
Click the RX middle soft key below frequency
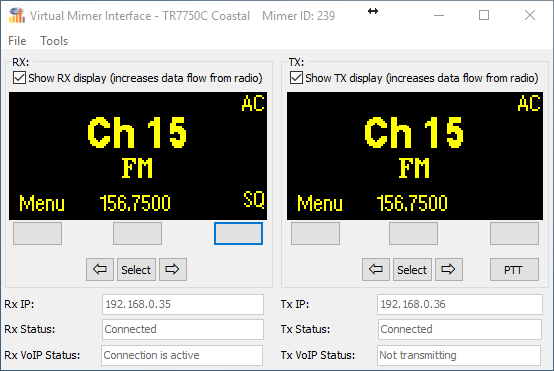pos(137,233)
